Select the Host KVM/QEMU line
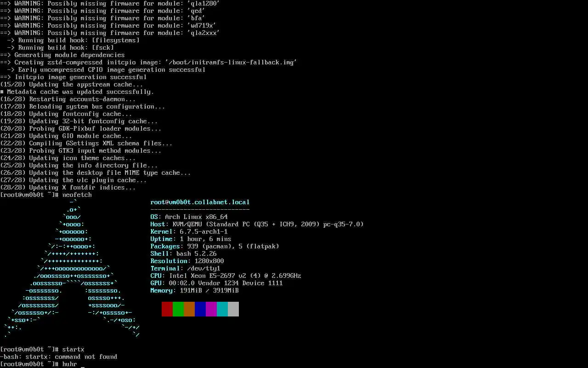 (257, 224)
